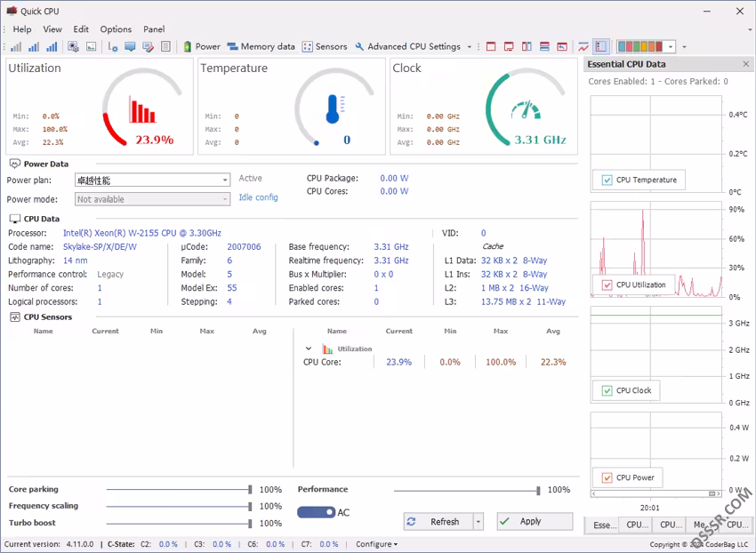This screenshot has width=756, height=553.
Task: Open Sensors from the toolbar
Action: pos(325,47)
